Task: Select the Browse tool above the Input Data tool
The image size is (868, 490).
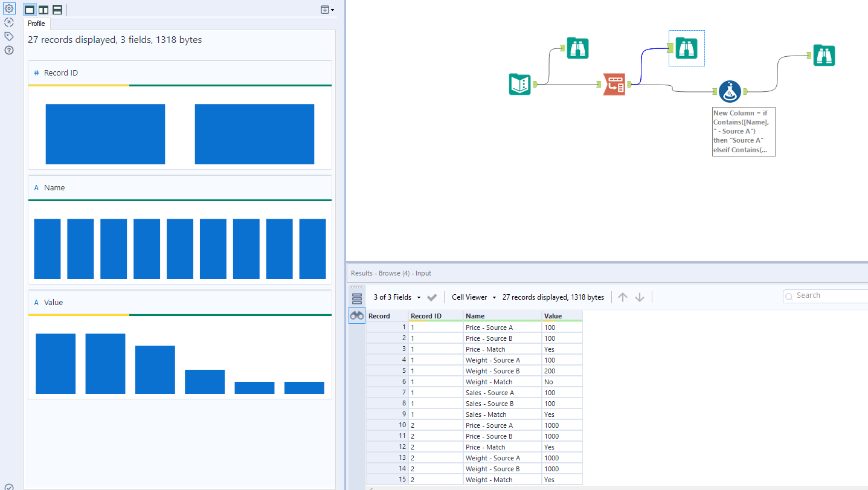Action: click(577, 48)
